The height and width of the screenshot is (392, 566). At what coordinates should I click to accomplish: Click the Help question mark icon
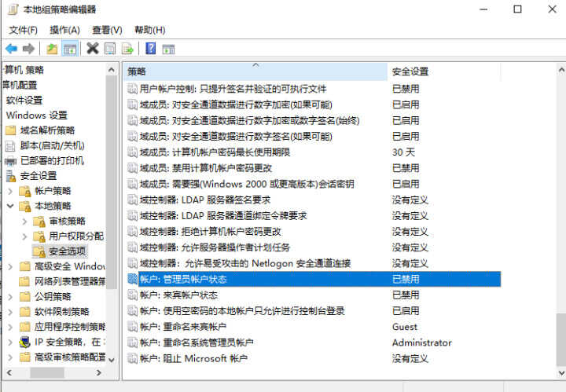coord(149,49)
